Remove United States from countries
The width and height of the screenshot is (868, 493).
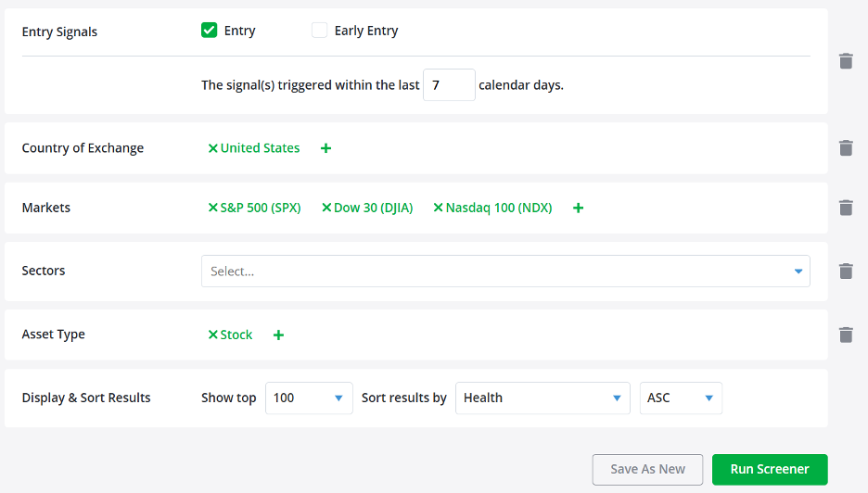click(212, 148)
